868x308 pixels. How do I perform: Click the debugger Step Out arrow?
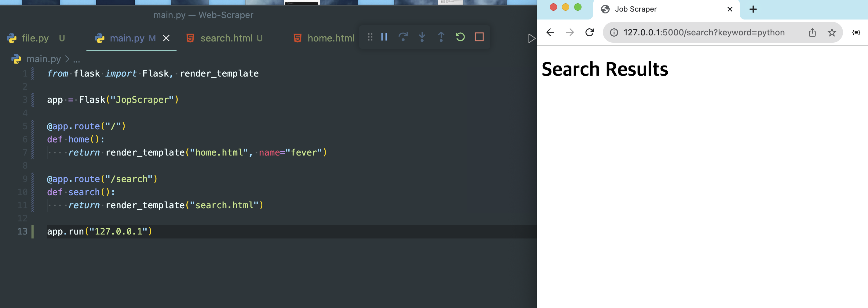(x=441, y=37)
